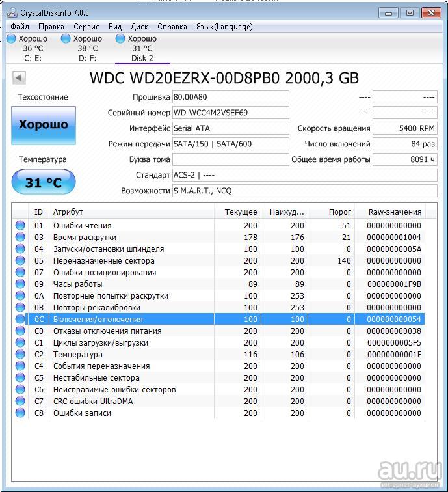Click the power-on count value 84 раз

click(x=404, y=144)
